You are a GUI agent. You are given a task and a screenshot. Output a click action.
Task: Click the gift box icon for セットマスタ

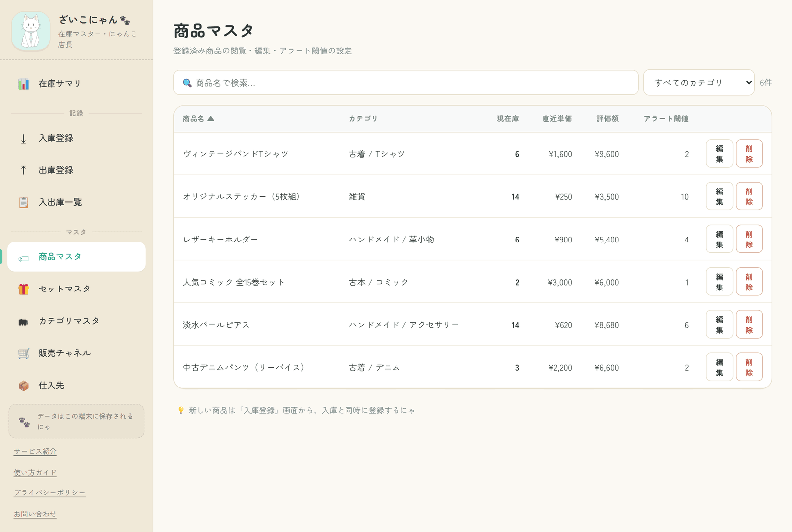click(x=23, y=289)
